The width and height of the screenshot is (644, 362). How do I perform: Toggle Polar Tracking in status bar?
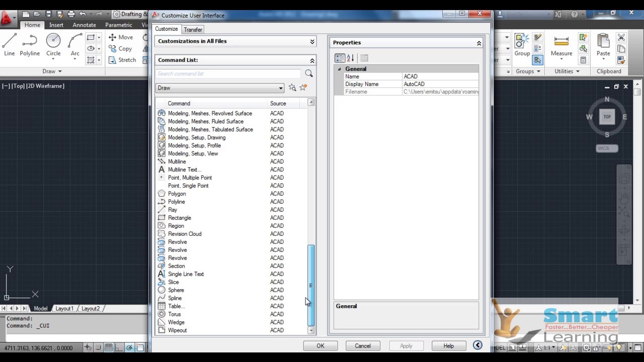click(x=129, y=347)
